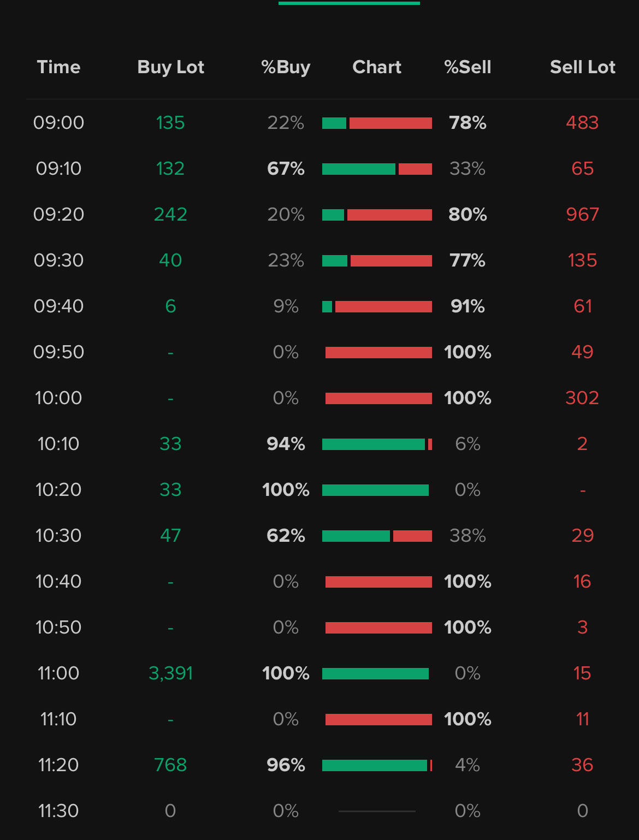Click the red bar segment in 10:30 row
The height and width of the screenshot is (840, 639).
tap(412, 536)
